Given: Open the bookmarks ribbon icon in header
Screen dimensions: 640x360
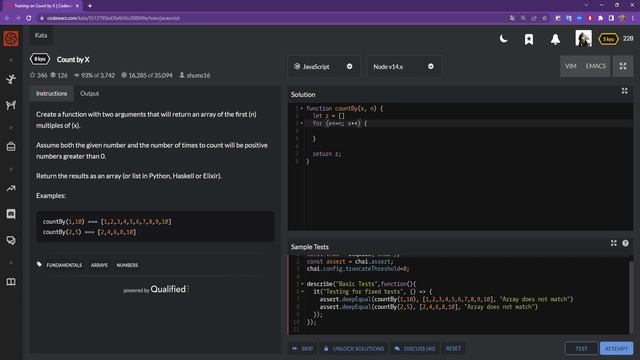Looking at the screenshot, I should [529, 39].
